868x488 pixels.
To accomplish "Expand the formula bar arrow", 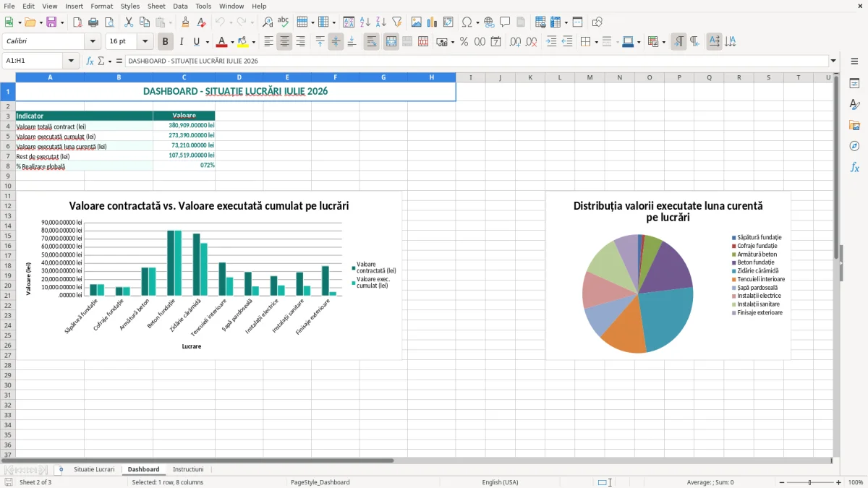I will pos(833,61).
